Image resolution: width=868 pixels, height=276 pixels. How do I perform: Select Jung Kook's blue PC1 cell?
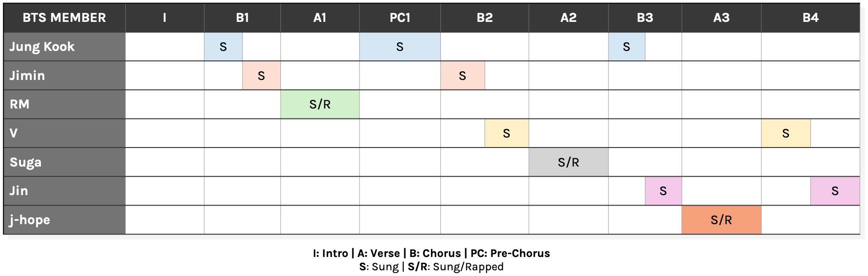pos(400,47)
